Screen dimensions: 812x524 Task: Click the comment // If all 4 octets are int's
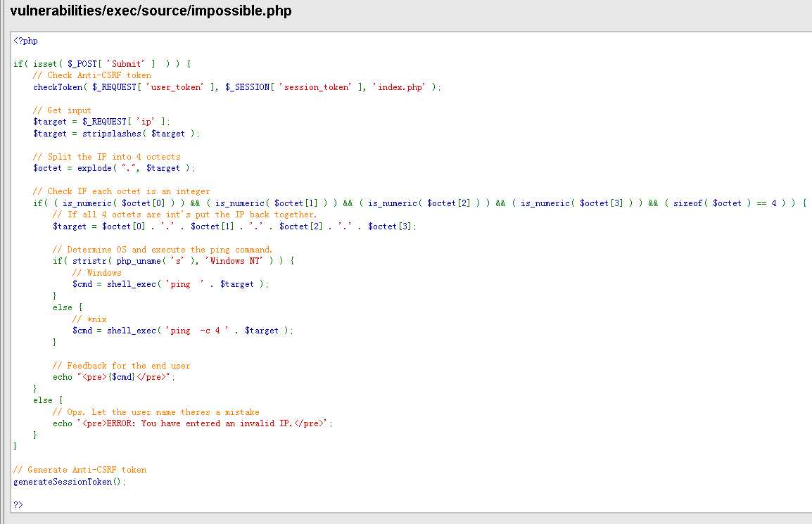pos(185,215)
